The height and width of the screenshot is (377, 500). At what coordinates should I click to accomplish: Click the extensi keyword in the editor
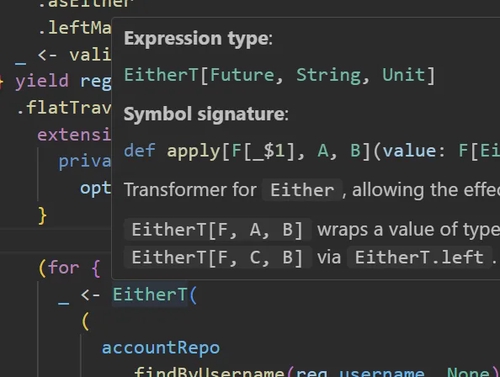74,135
